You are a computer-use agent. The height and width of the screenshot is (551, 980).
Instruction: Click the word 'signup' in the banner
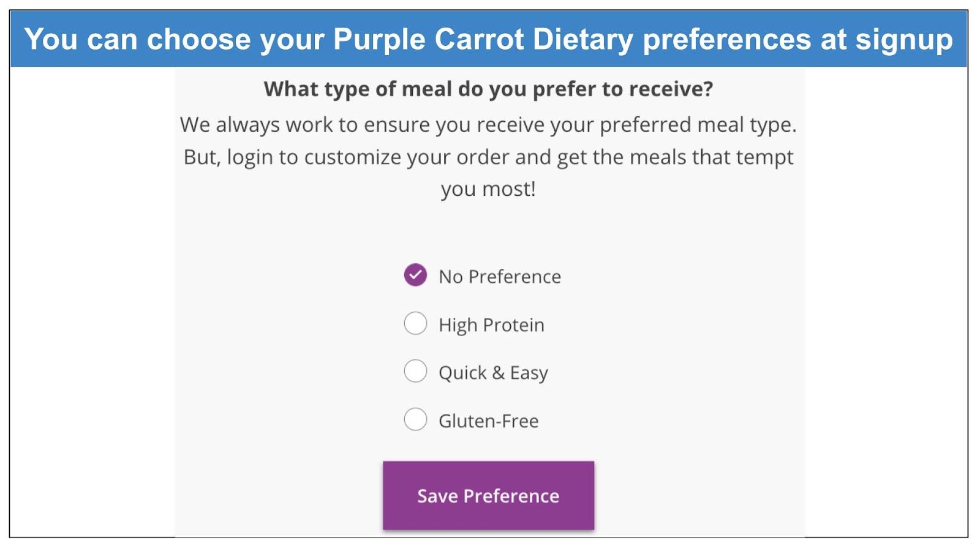pos(904,39)
